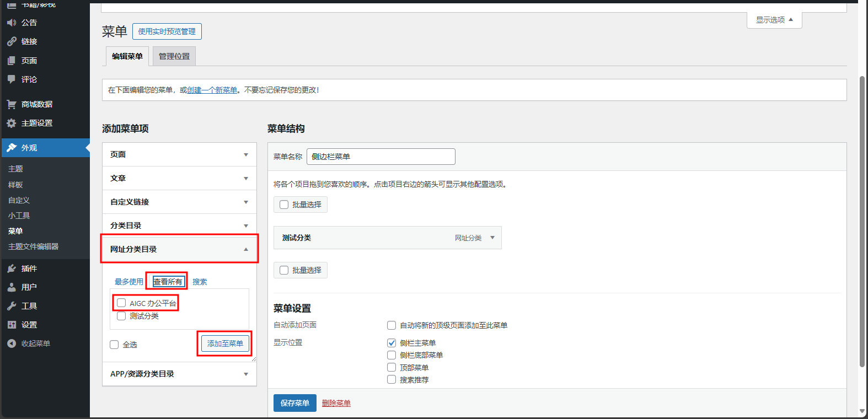Select the 查看所有 tab
The image size is (868, 419).
coord(168,282)
